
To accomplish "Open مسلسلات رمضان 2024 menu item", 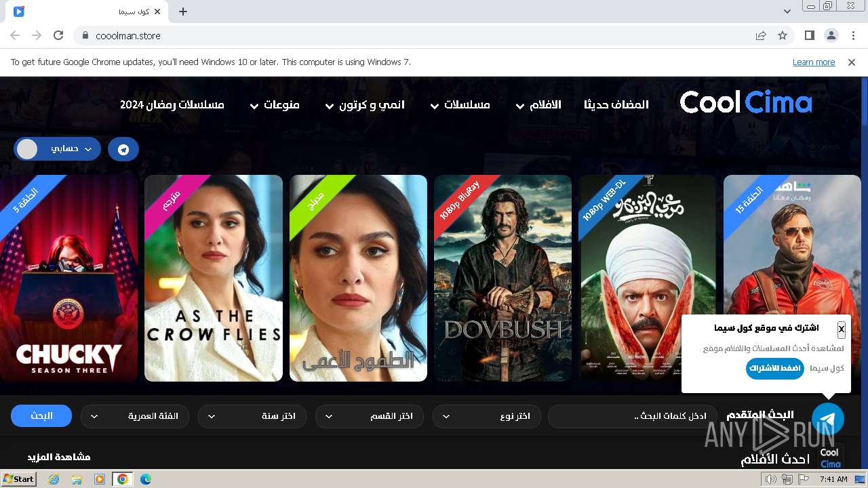I will 172,105.
